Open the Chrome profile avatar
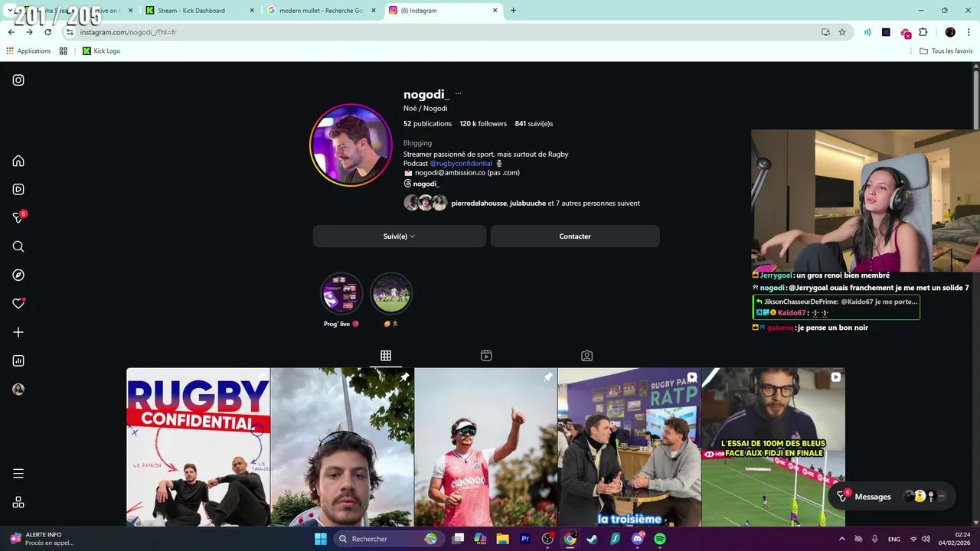Viewport: 980px width, 551px height. 950,32
